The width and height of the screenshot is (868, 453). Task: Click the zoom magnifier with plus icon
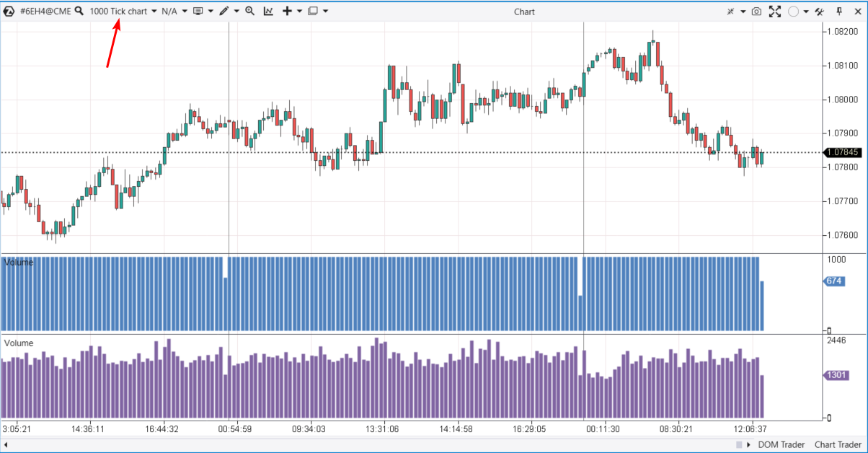tap(250, 12)
